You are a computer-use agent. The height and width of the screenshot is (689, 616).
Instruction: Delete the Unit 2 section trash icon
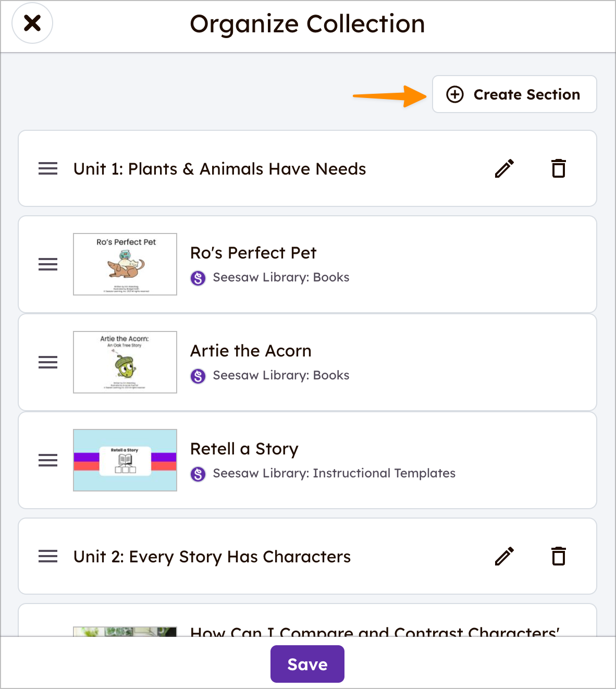(559, 556)
